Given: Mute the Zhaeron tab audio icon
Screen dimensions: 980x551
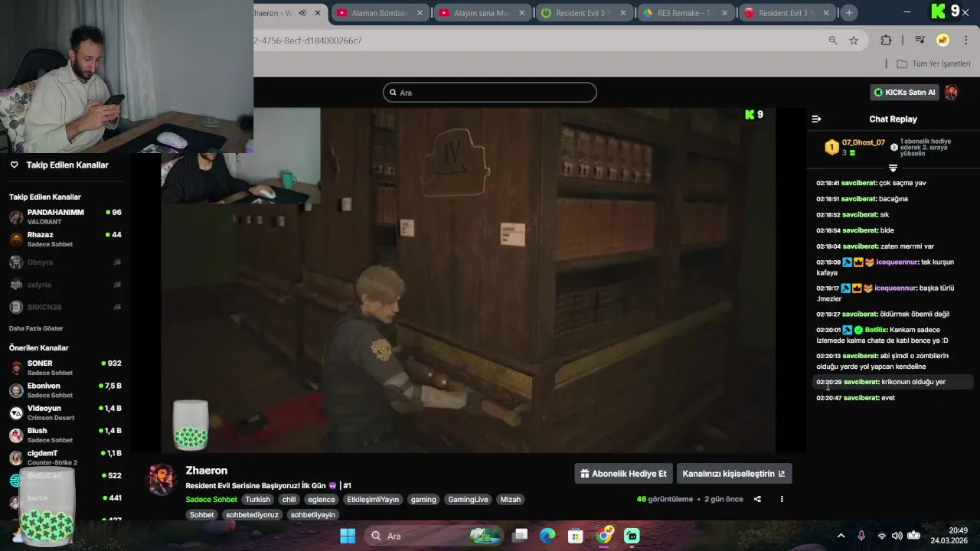Looking at the screenshot, I should click(x=302, y=13).
